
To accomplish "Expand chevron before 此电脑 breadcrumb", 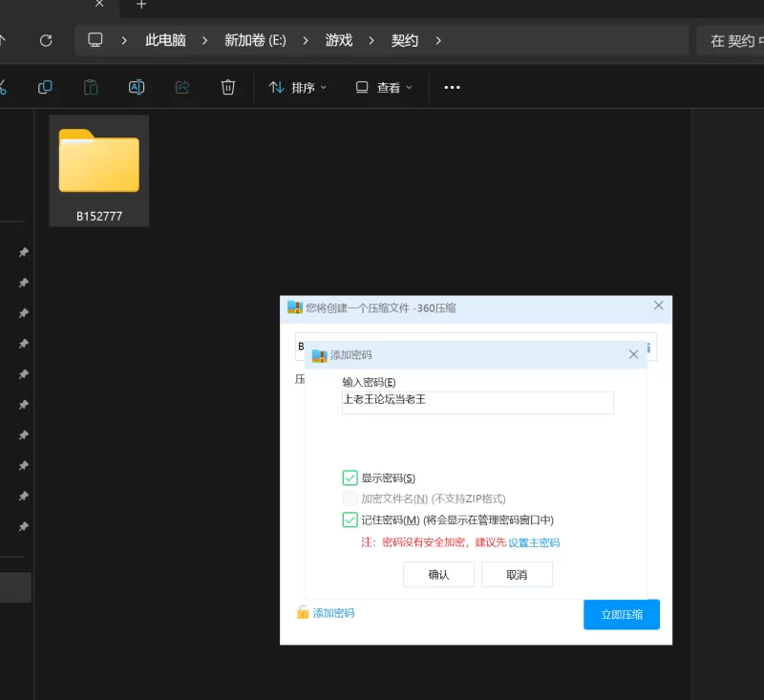I will (x=124, y=40).
